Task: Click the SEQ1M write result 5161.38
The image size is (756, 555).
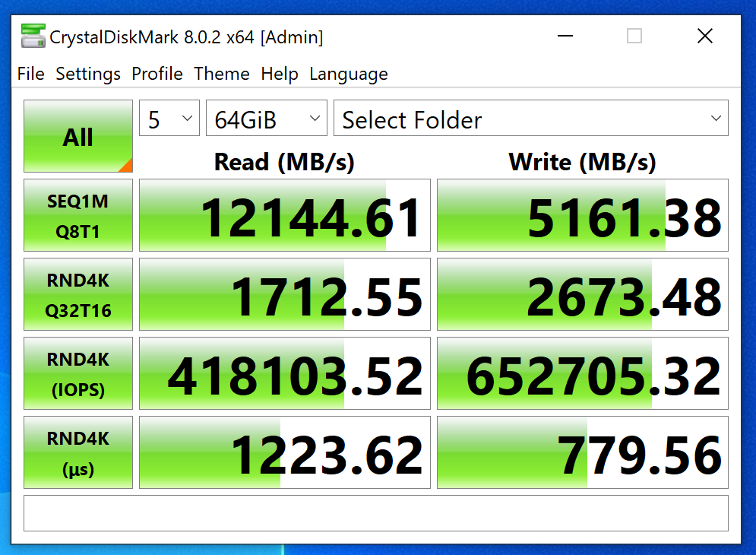Action: [583, 215]
